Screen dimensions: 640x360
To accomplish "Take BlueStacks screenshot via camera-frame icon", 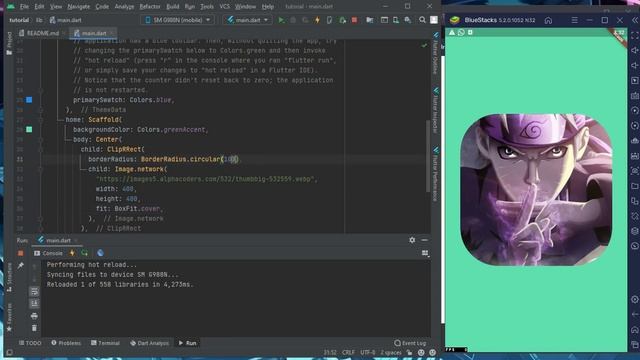I will point(635,171).
